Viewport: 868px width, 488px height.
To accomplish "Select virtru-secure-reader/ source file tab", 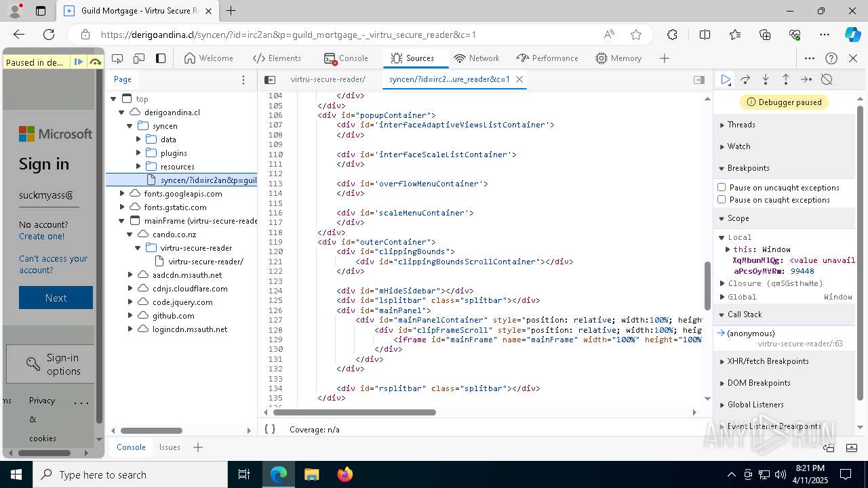I will point(328,79).
